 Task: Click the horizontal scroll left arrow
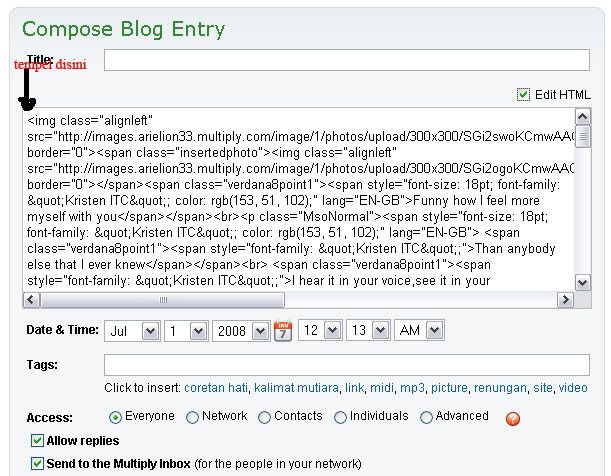(31, 300)
